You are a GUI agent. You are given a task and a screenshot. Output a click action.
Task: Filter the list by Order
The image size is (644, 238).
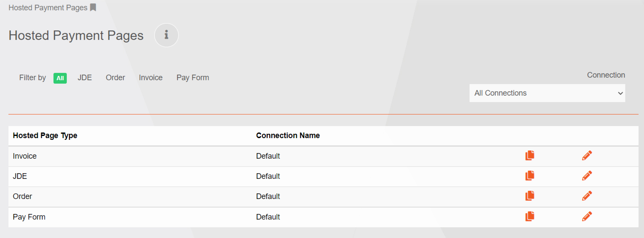[115, 77]
